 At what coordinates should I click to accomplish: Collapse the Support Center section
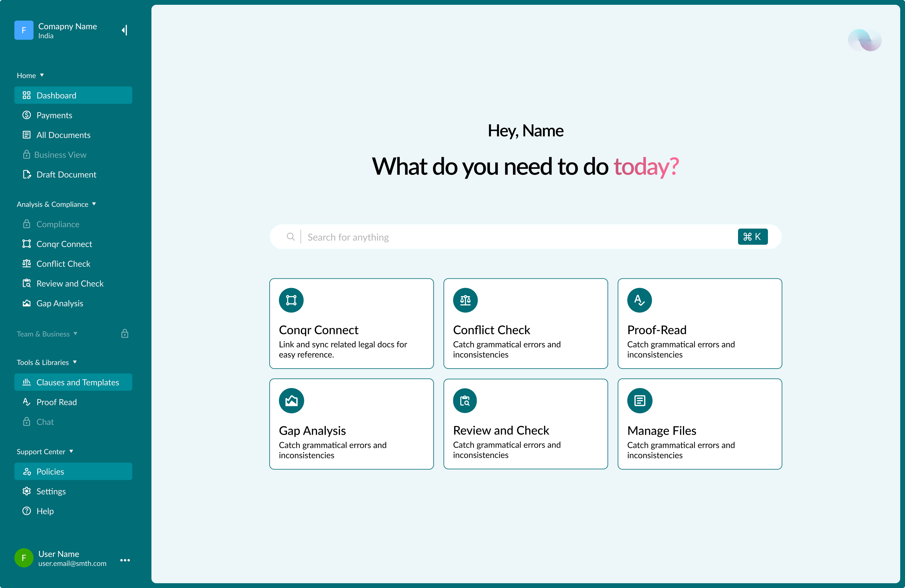pyautogui.click(x=71, y=451)
